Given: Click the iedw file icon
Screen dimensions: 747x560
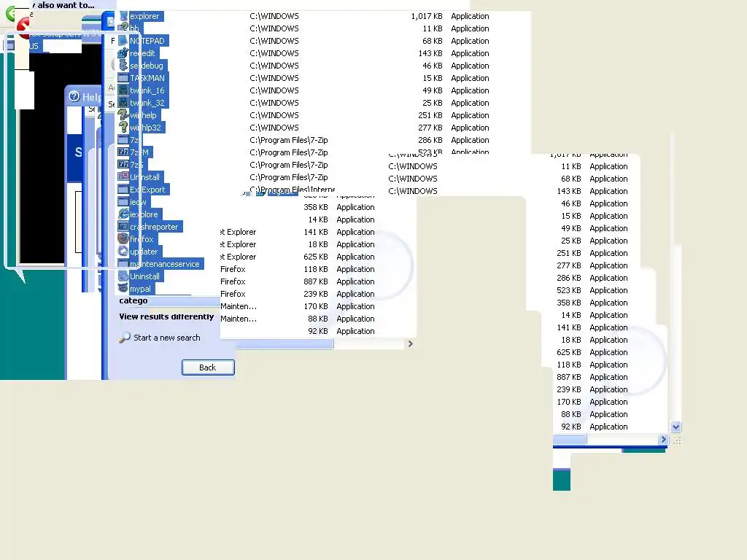Looking at the screenshot, I should pos(123,202).
